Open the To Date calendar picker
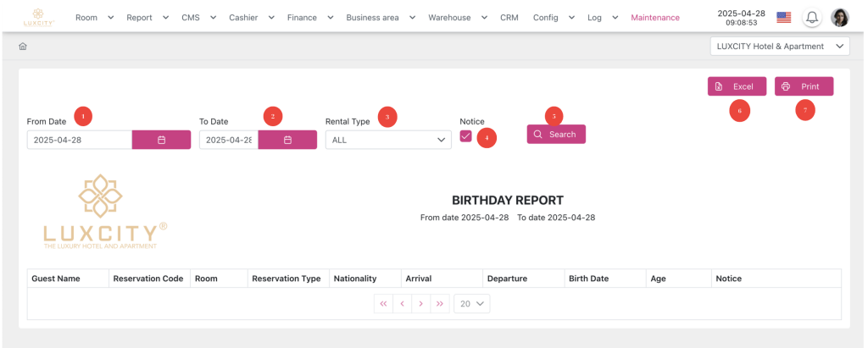The height and width of the screenshot is (348, 868). (287, 140)
